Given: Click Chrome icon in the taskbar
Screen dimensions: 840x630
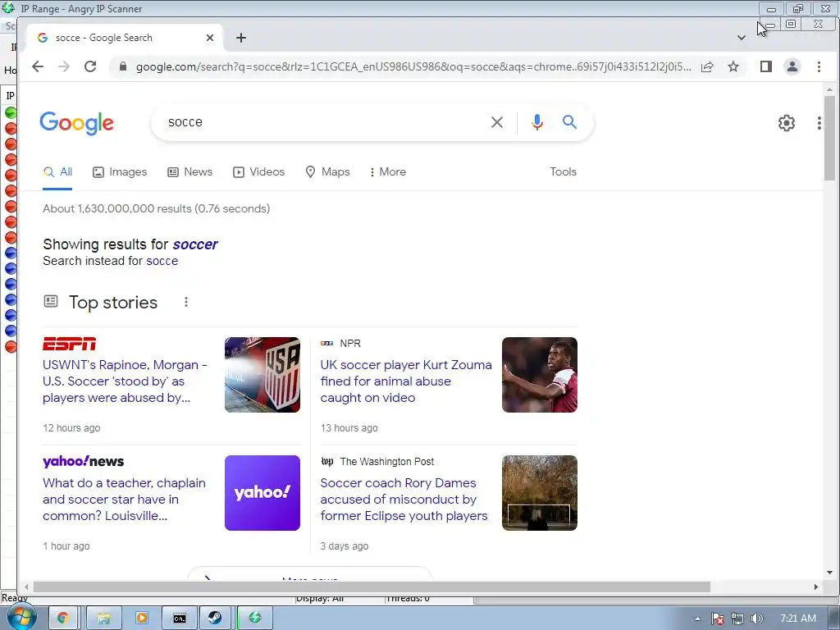Looking at the screenshot, I should point(63,619).
